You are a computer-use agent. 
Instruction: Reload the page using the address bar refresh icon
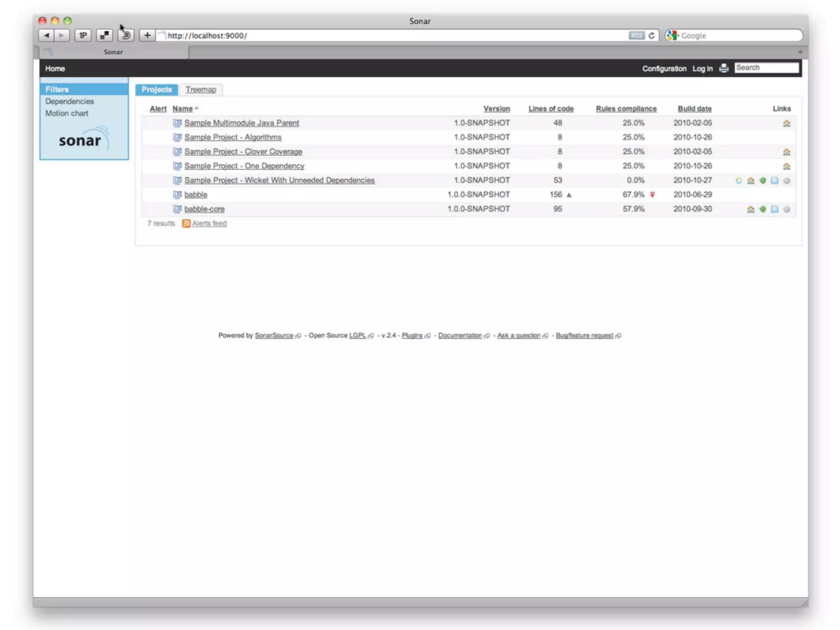pyautogui.click(x=651, y=36)
